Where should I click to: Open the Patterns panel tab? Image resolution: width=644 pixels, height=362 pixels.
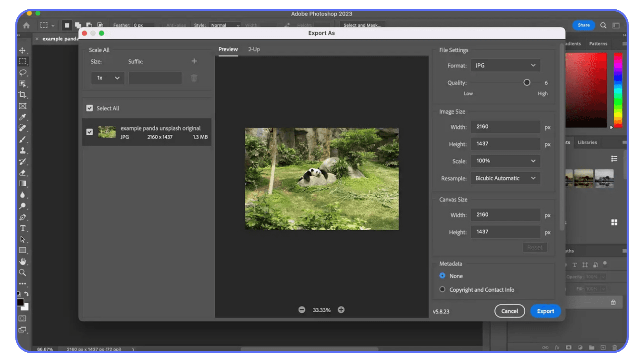click(x=598, y=44)
